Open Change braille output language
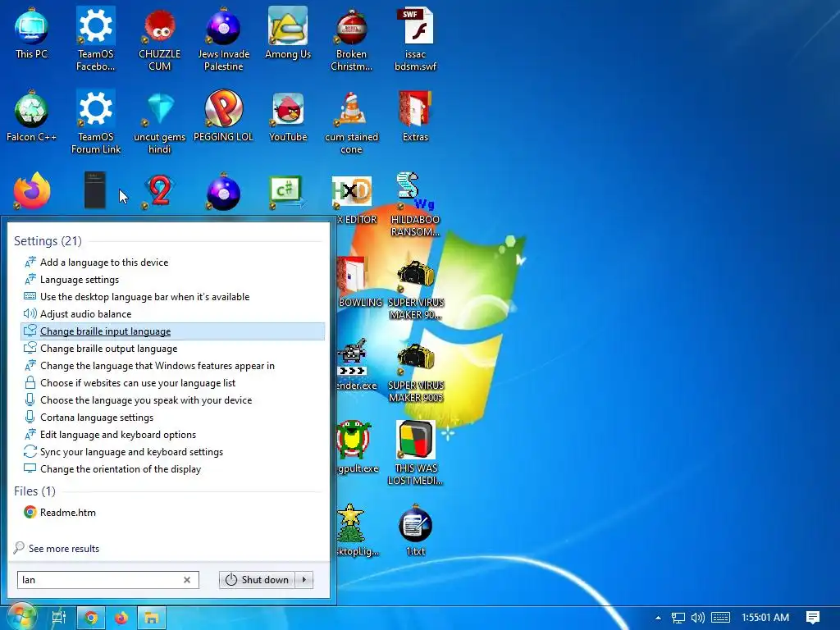The image size is (840, 630). click(172, 348)
